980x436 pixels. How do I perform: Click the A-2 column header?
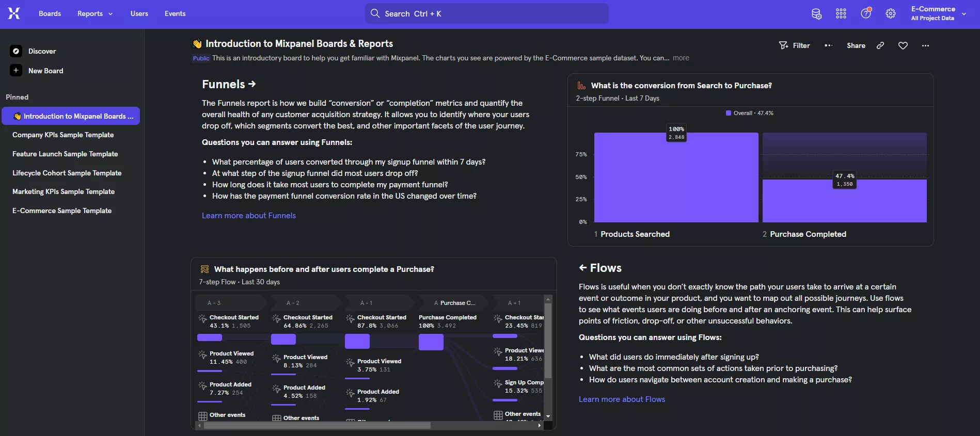point(306,303)
